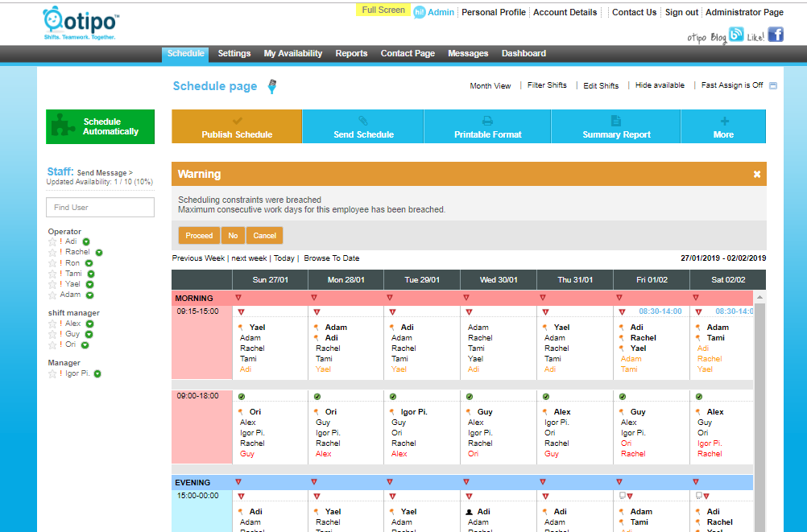The width and height of the screenshot is (807, 532).
Task: Click the green check icon in Sunday's 09:00-18:00 shift
Action: (x=240, y=397)
